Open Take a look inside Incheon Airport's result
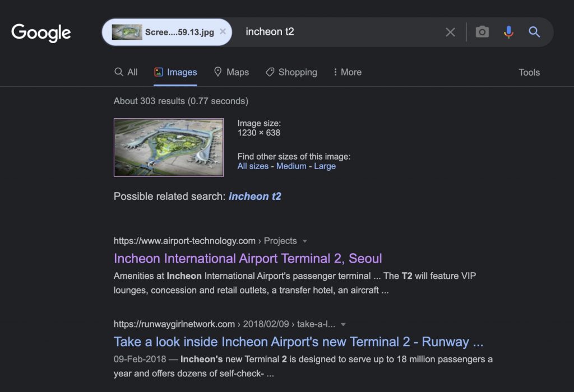The height and width of the screenshot is (392, 574). point(298,342)
